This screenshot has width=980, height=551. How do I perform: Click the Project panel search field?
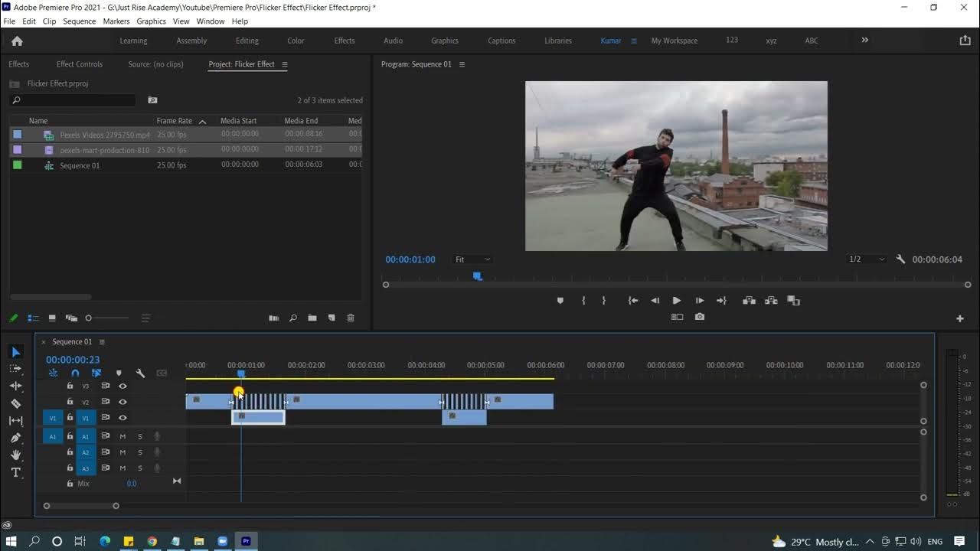73,100
